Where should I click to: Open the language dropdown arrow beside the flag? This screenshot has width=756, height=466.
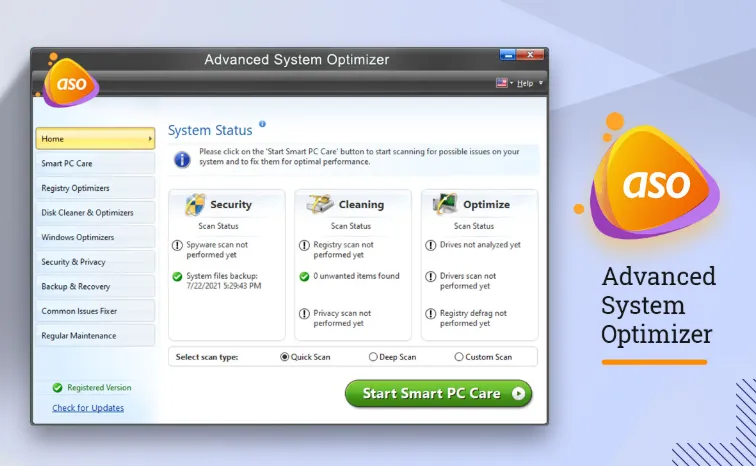click(x=512, y=83)
